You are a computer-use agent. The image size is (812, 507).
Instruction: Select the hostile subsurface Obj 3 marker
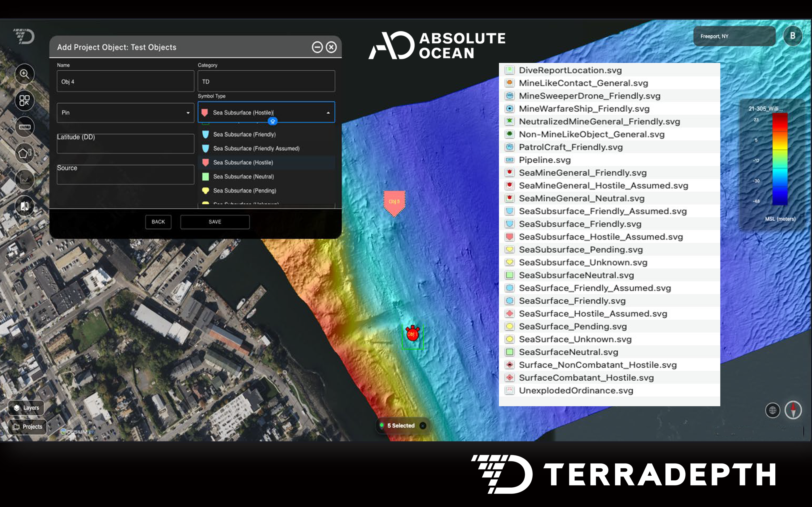tap(394, 204)
